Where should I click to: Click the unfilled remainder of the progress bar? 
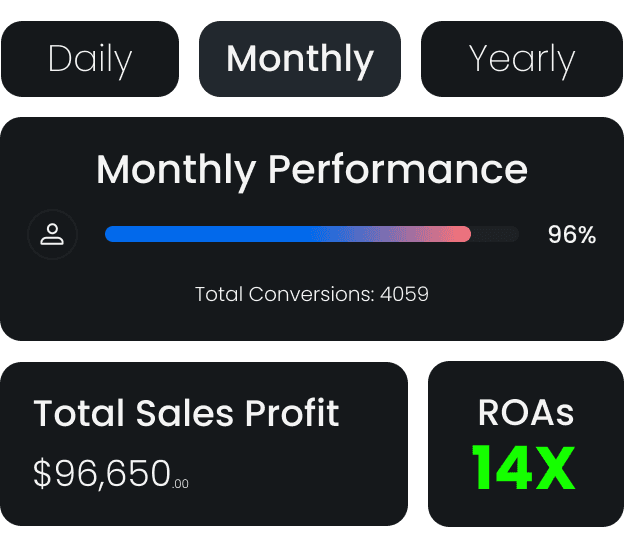[495, 234]
